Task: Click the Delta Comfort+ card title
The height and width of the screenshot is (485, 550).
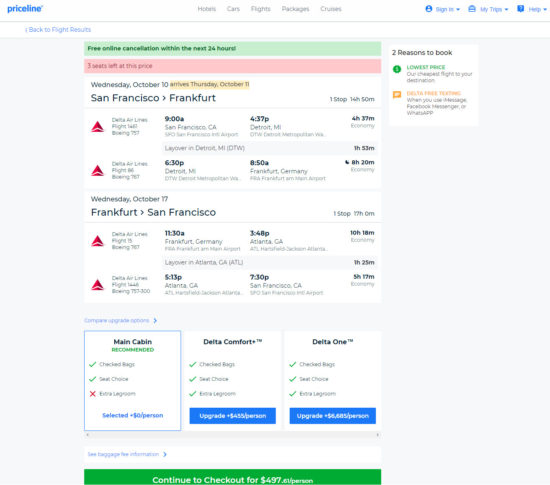Action: pyautogui.click(x=233, y=342)
